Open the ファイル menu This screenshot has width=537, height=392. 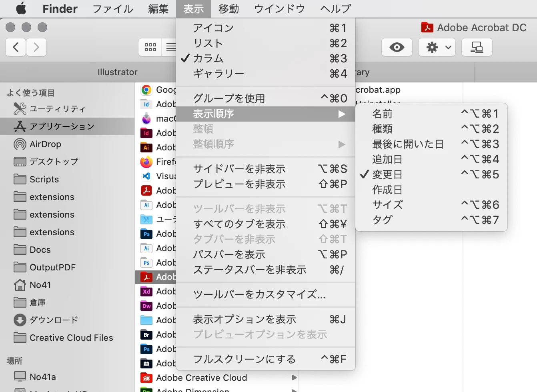point(113,8)
